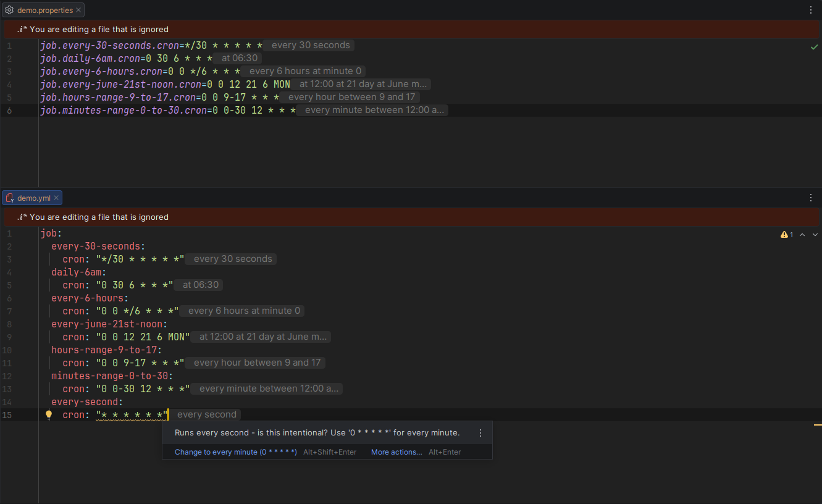
Task: Open the three-dot menu of the top editor pane
Action: coord(811,10)
